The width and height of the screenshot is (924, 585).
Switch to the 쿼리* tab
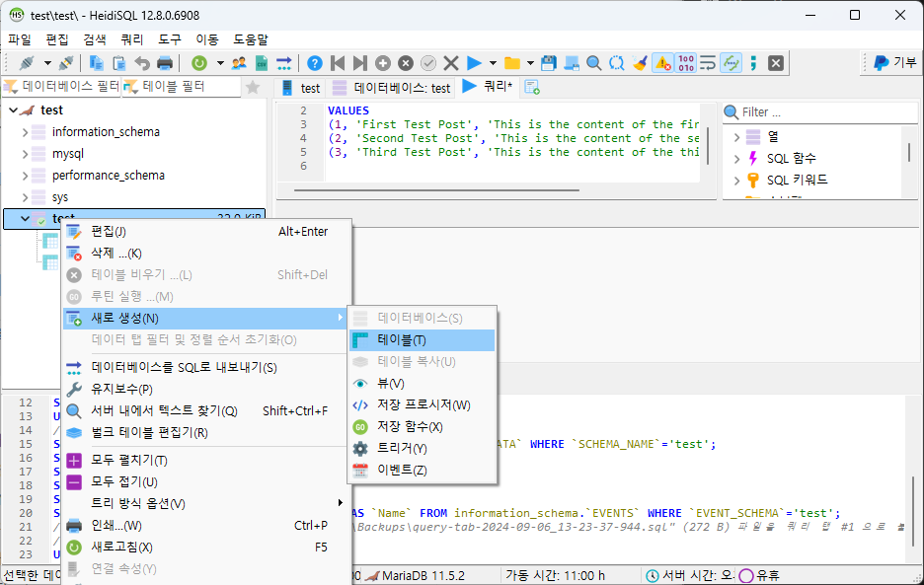tap(487, 87)
